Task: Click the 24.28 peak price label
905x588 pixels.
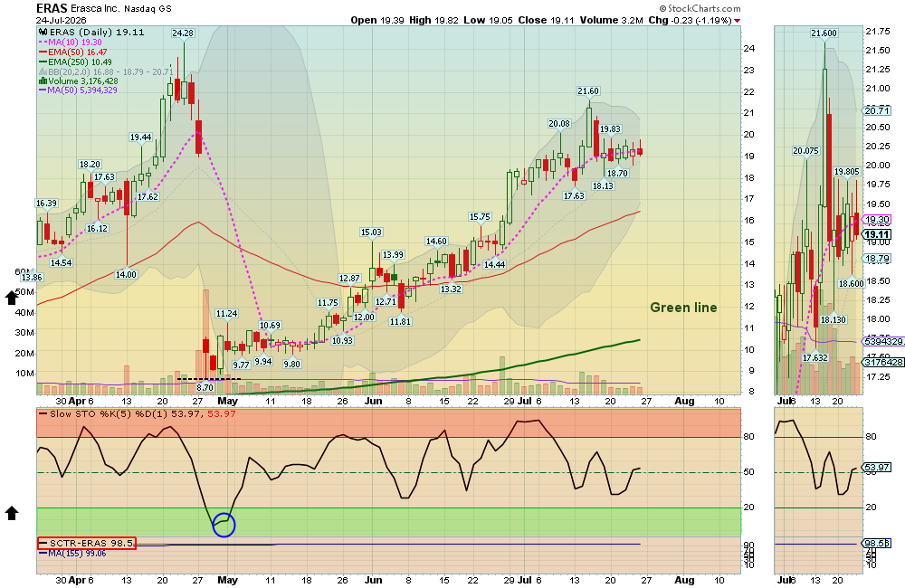Action: click(183, 33)
